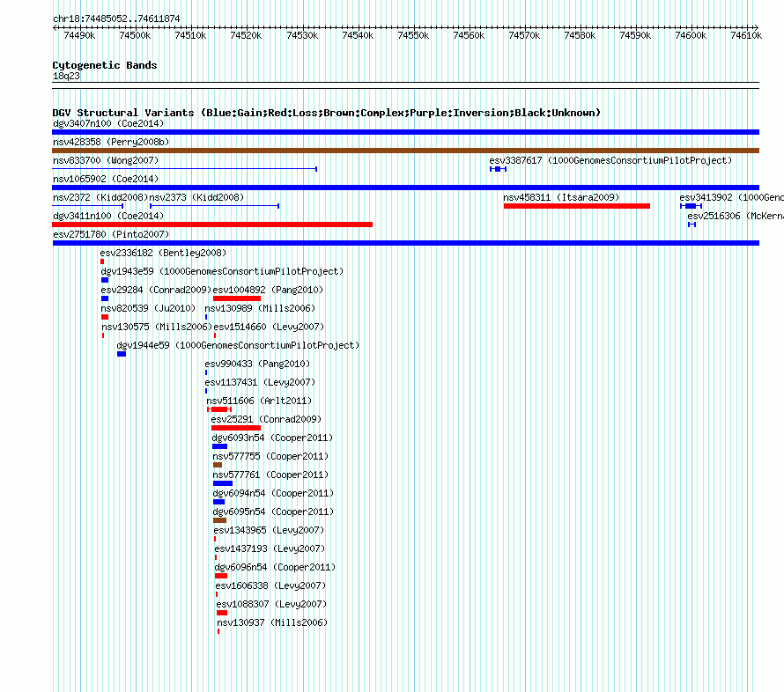784x692 pixels.
Task: Open nsv833700 (Wong2007) variant
Action: [106, 160]
